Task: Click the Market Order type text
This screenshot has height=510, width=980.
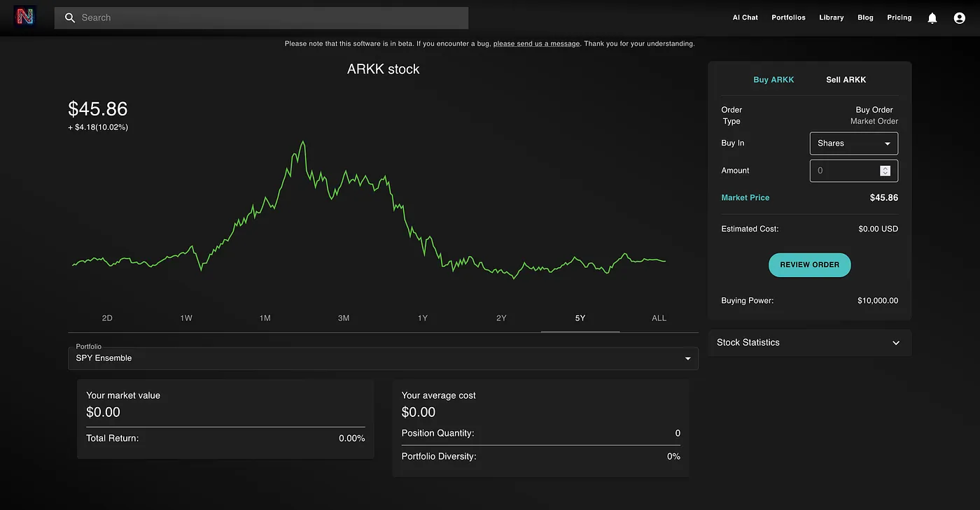Action: tap(874, 121)
